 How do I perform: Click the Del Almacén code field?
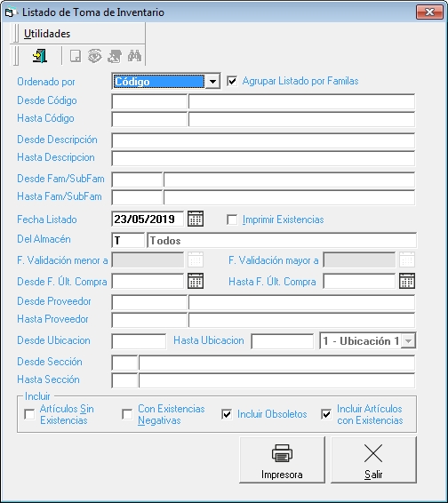pos(128,240)
